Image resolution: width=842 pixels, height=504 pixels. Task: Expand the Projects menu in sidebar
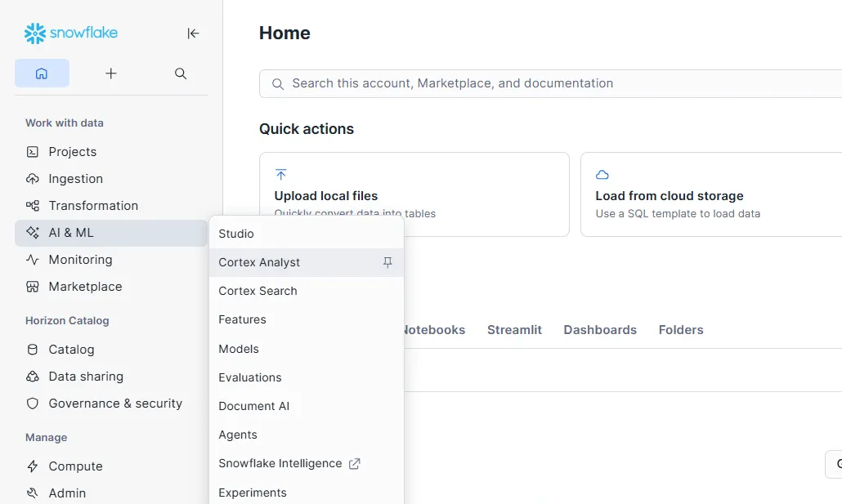tap(72, 152)
